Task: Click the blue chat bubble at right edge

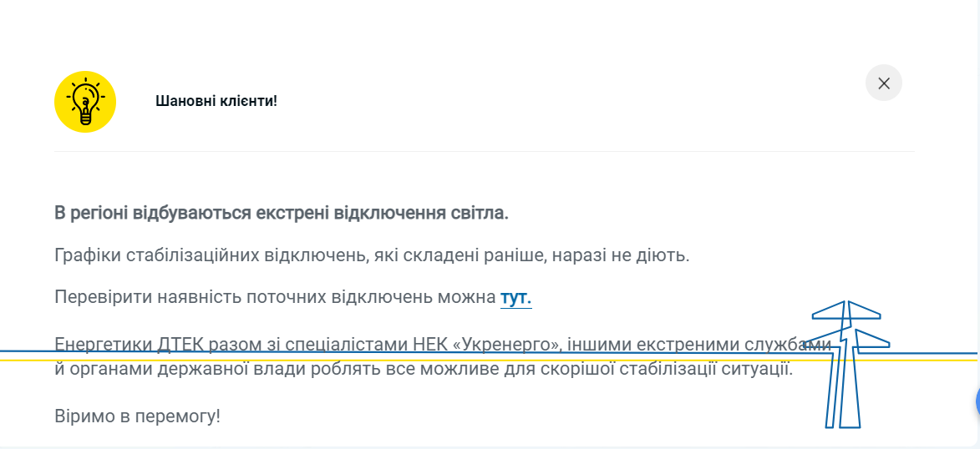Action: 977,402
